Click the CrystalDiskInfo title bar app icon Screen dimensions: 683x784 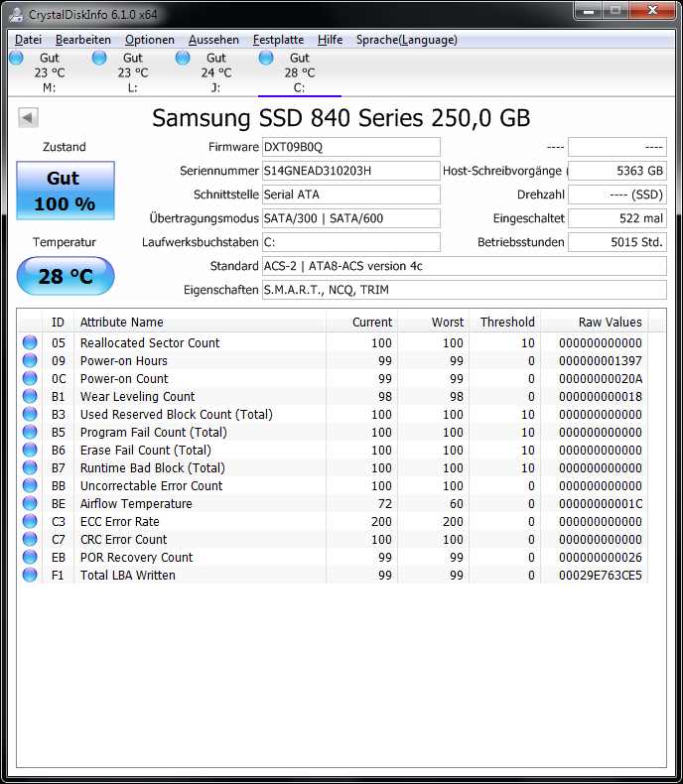pyautogui.click(x=16, y=15)
